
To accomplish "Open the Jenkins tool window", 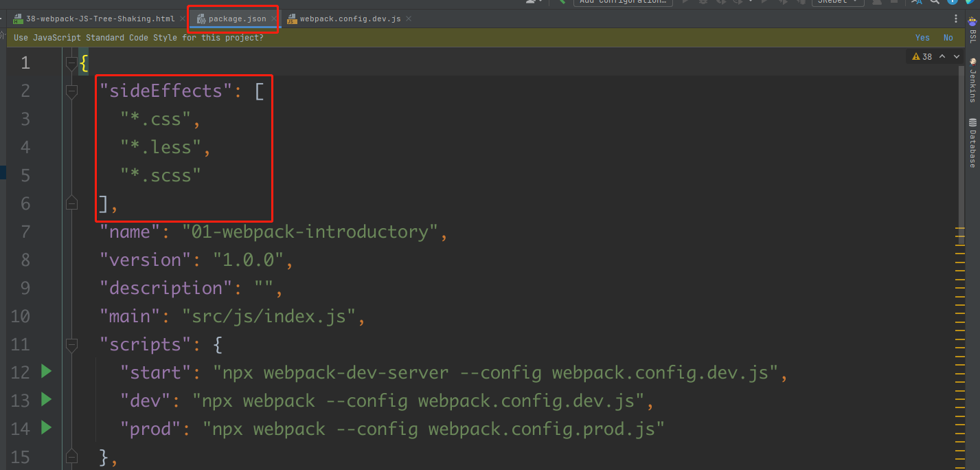I will pos(972,80).
